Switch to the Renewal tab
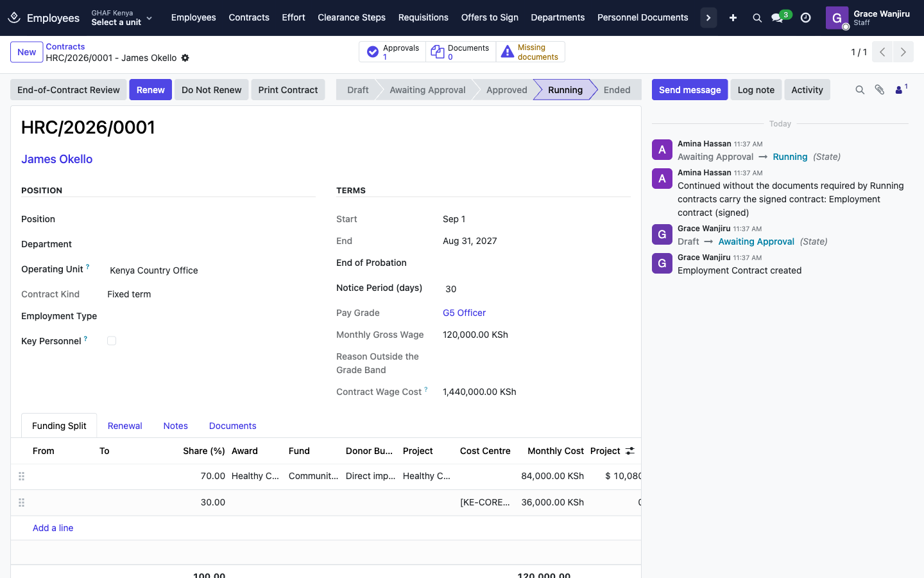The width and height of the screenshot is (924, 578). pos(125,426)
